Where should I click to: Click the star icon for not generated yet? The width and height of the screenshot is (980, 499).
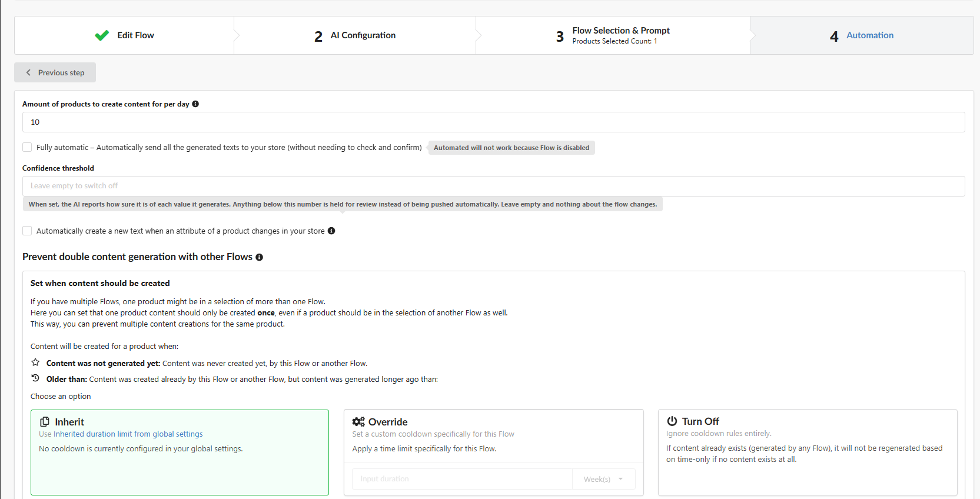tap(35, 362)
